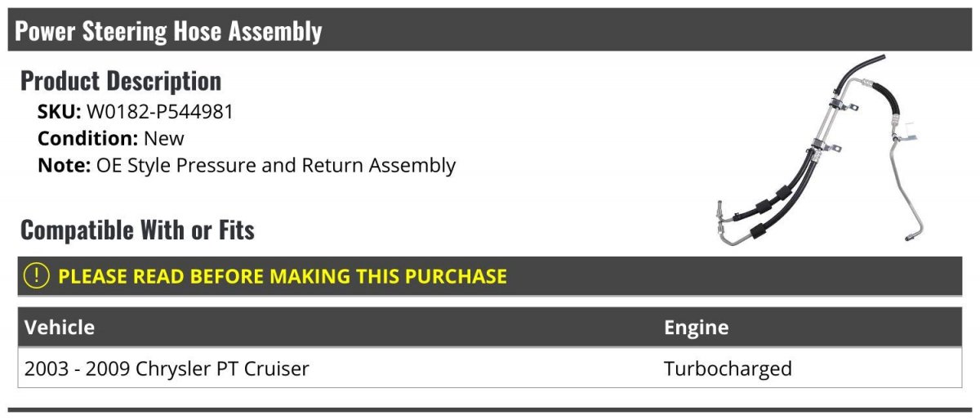Image resolution: width=980 pixels, height=420 pixels.
Task: Click the Vehicle column header
Action: (x=60, y=328)
